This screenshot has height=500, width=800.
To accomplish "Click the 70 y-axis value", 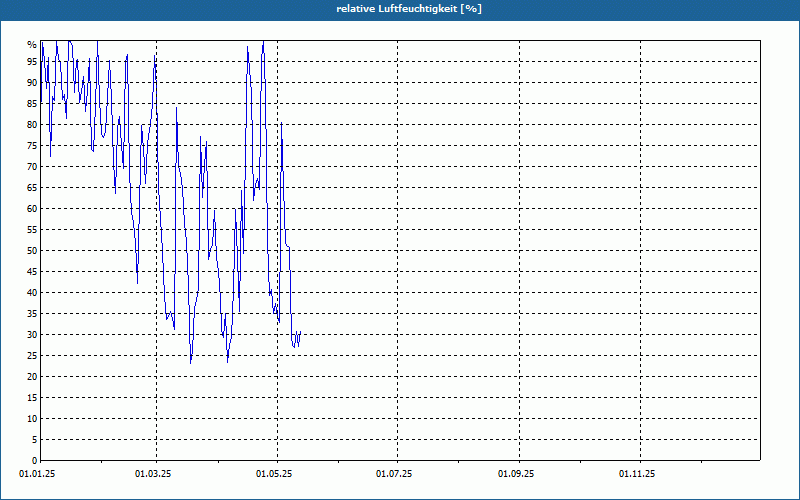I will (32, 166).
